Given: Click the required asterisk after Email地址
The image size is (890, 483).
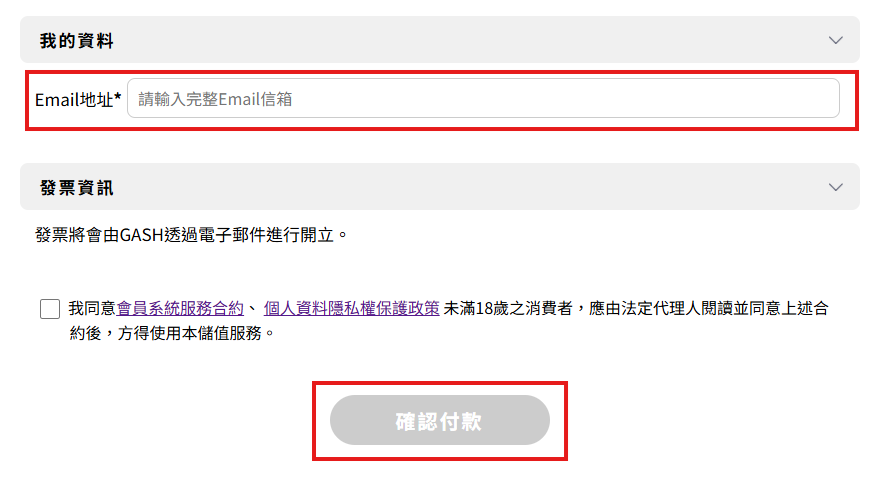Looking at the screenshot, I should [118, 97].
